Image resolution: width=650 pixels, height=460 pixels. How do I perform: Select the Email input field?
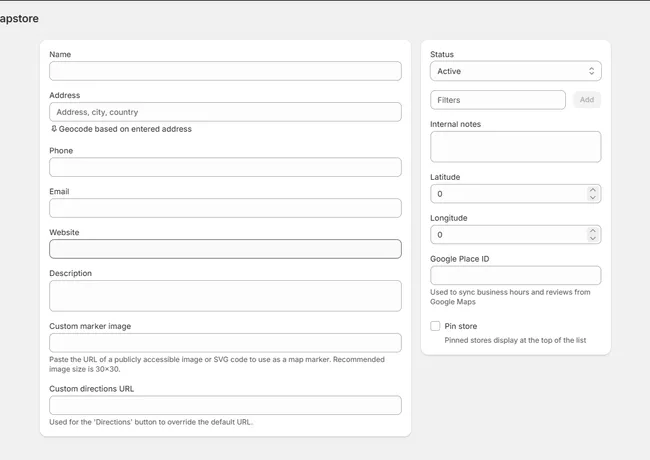pos(225,208)
